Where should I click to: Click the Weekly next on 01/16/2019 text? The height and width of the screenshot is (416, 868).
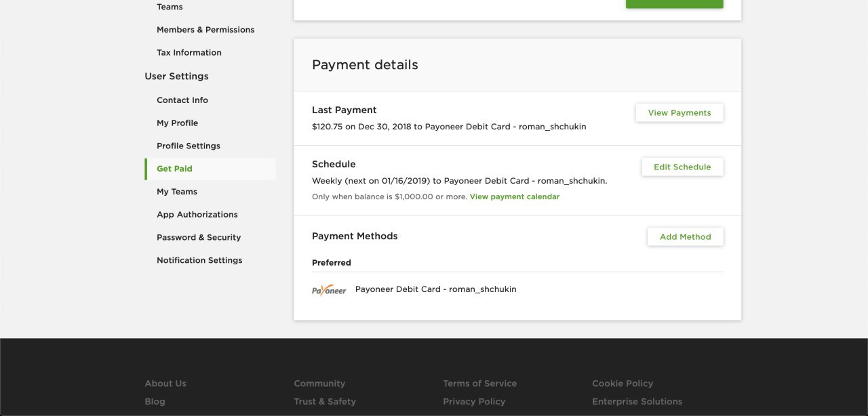460,181
